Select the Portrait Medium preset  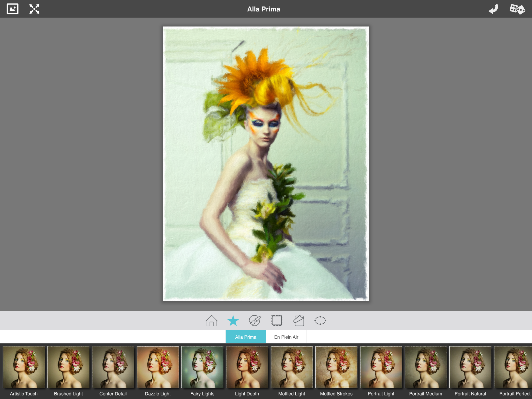[425, 367]
